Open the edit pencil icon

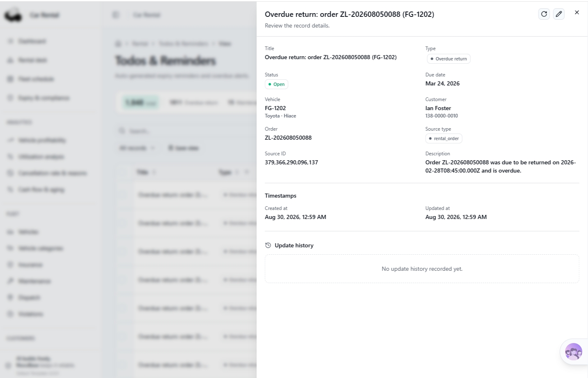(559, 14)
